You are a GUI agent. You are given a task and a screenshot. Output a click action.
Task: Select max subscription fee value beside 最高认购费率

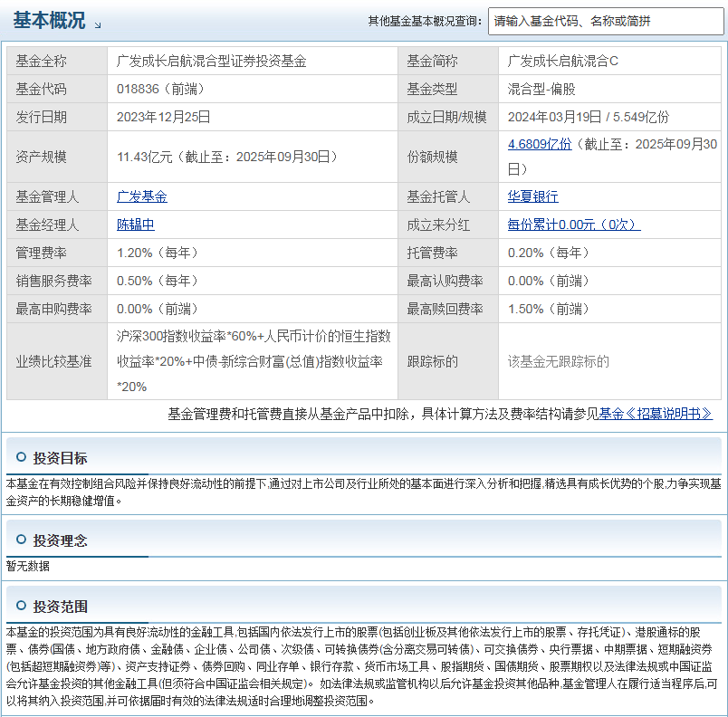pyautogui.click(x=549, y=281)
